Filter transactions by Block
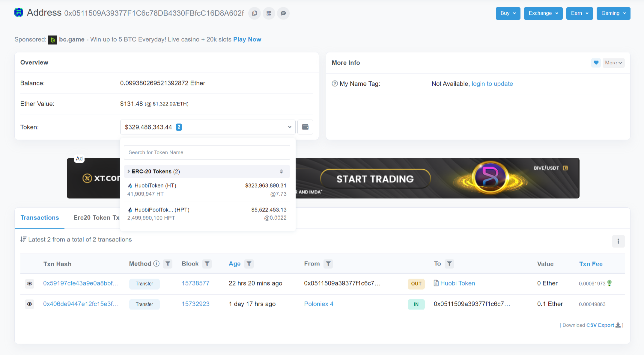644x355 pixels. pyautogui.click(x=207, y=264)
